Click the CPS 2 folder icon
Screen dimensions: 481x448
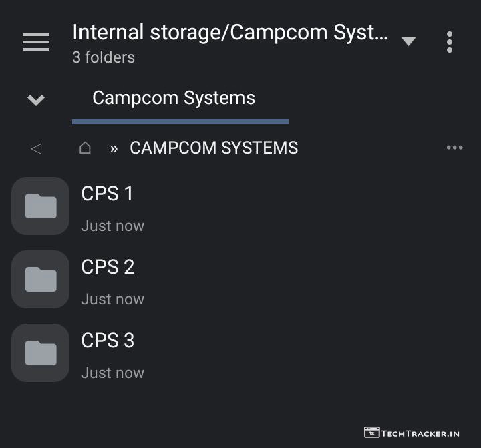[x=41, y=280]
